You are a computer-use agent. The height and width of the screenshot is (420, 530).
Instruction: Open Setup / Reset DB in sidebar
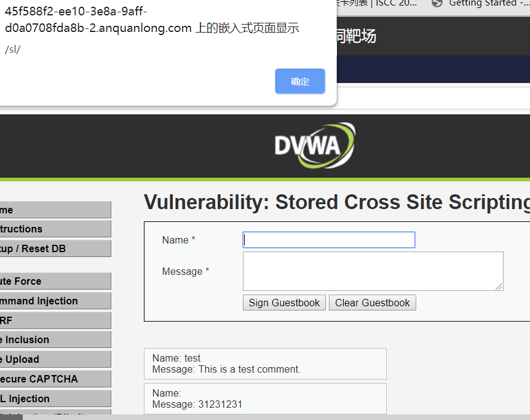point(55,248)
